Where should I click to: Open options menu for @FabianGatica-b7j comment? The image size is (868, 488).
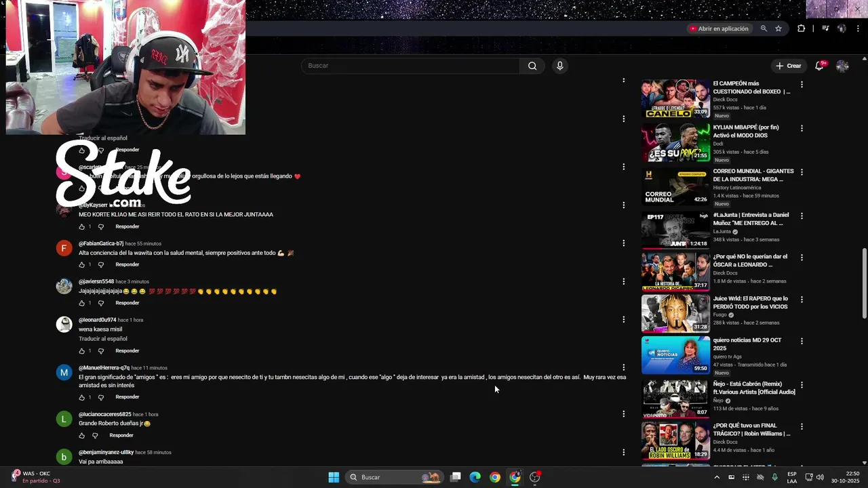click(624, 243)
